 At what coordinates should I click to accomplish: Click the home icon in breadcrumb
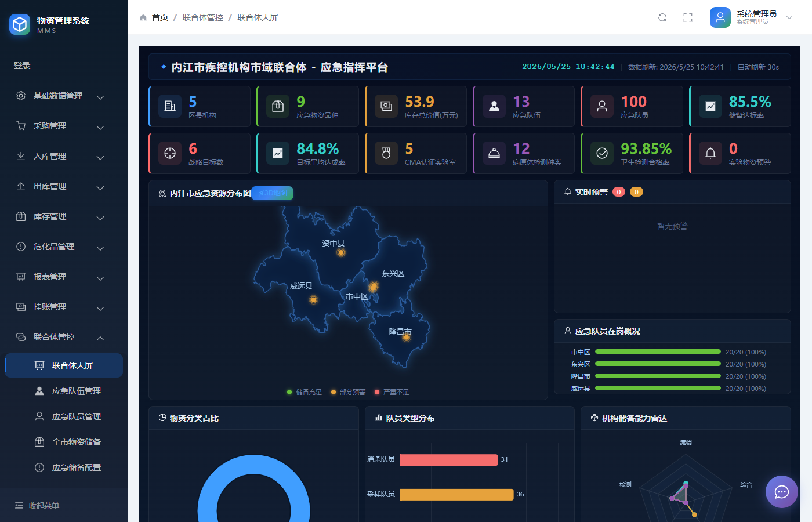coord(143,17)
